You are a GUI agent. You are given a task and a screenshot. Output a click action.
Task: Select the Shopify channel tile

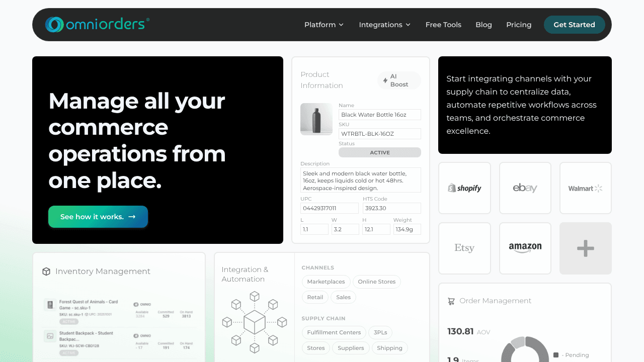464,188
